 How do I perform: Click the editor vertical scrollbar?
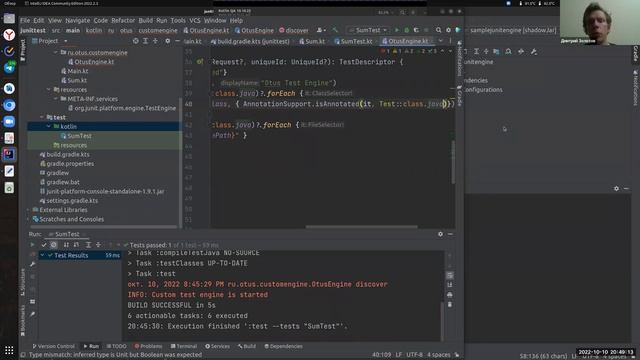(453, 162)
